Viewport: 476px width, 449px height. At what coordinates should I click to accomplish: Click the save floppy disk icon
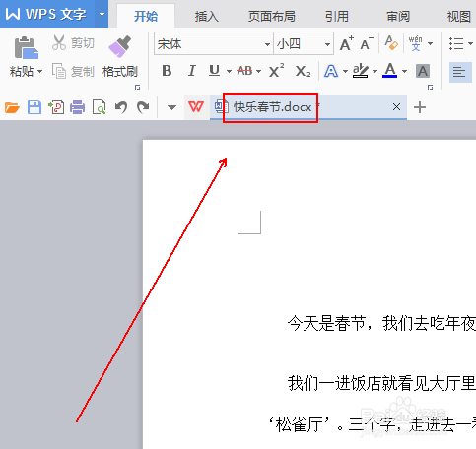pyautogui.click(x=34, y=107)
